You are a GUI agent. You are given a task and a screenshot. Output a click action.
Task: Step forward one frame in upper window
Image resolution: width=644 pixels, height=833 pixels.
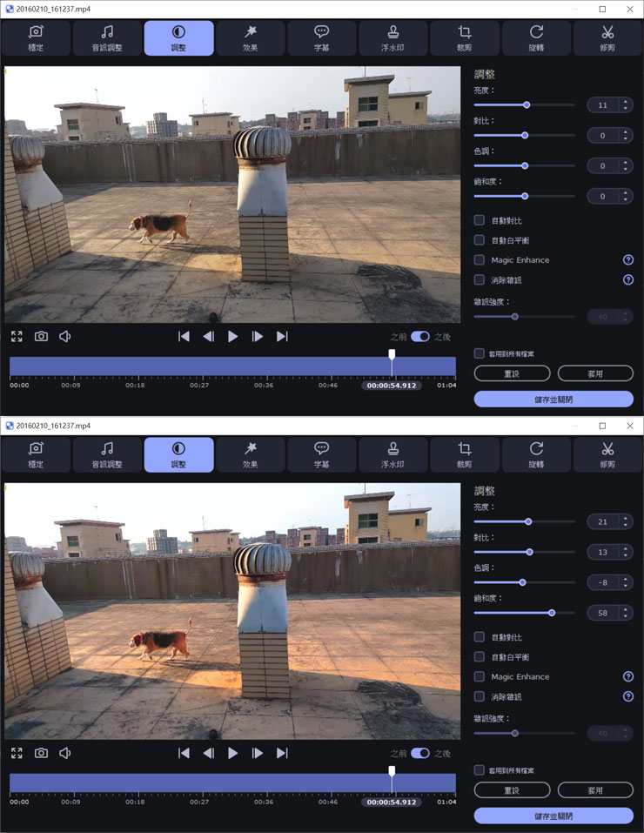click(x=258, y=336)
